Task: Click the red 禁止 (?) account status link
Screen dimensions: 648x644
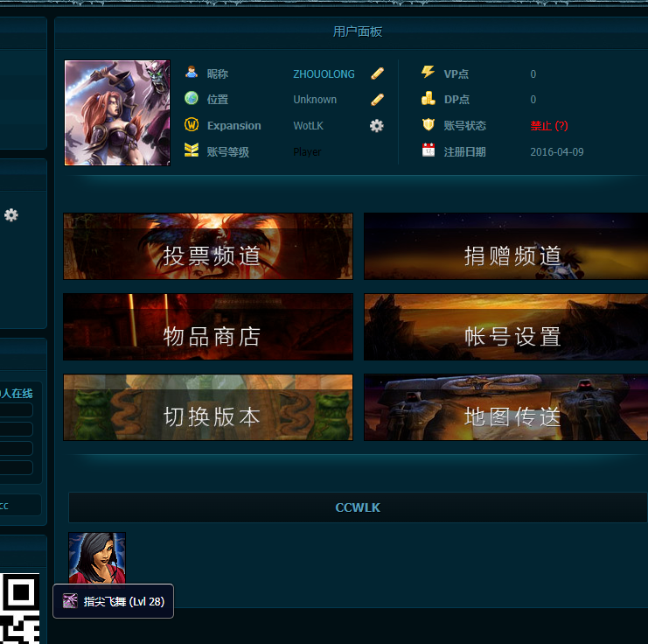Action: pyautogui.click(x=549, y=126)
